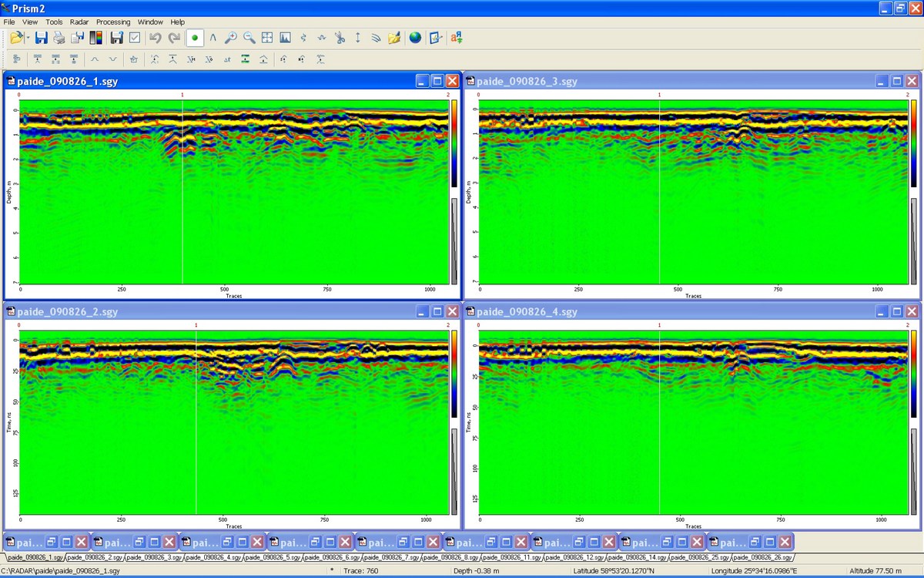Open the color palette icon
The image size is (924, 578).
(96, 38)
